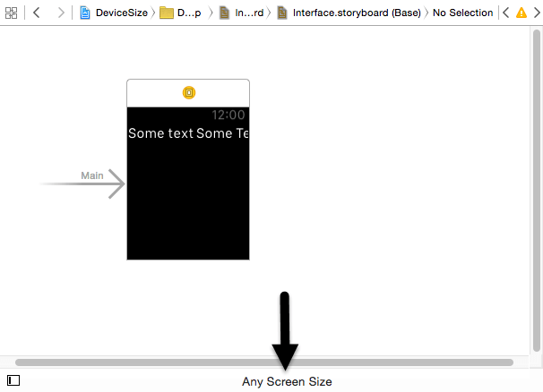Go back to previous file in history
543x392 pixels.
[37, 13]
